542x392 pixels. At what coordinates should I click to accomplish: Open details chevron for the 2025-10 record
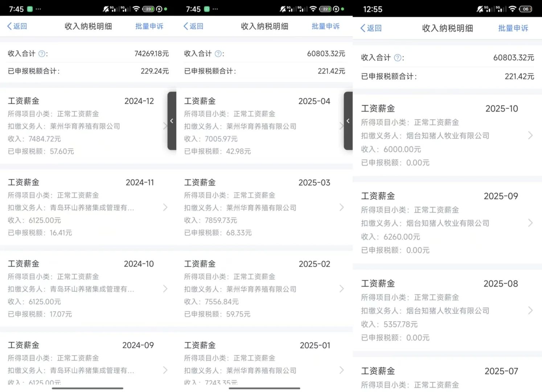(530, 135)
